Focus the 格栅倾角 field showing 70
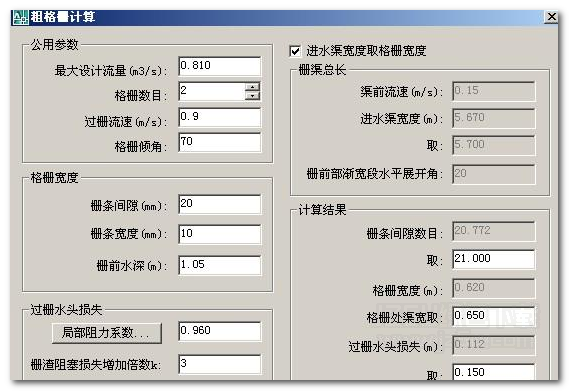Image resolution: width=569 pixels, height=391 pixels. (220, 142)
